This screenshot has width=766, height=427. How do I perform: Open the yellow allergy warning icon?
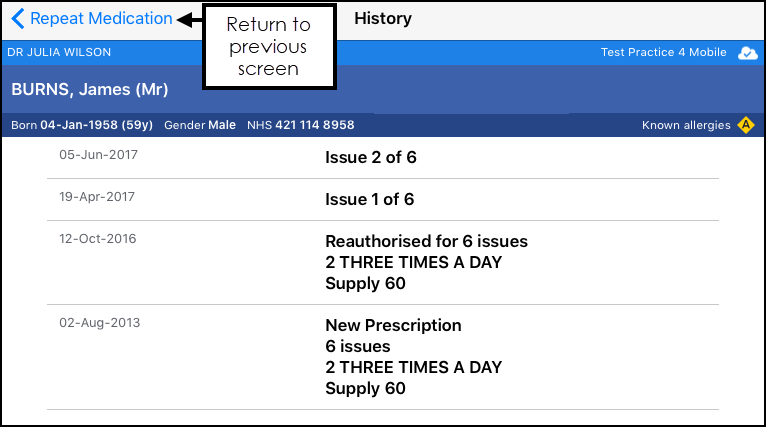click(746, 125)
